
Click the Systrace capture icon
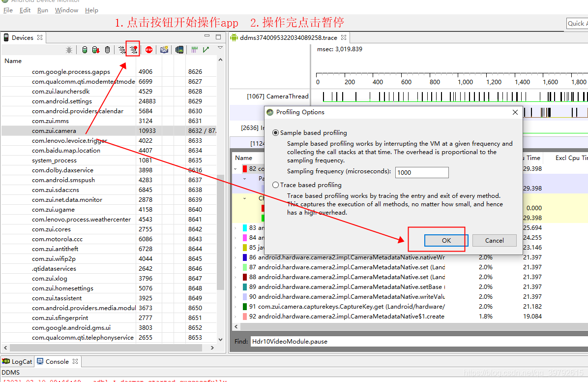coord(194,50)
